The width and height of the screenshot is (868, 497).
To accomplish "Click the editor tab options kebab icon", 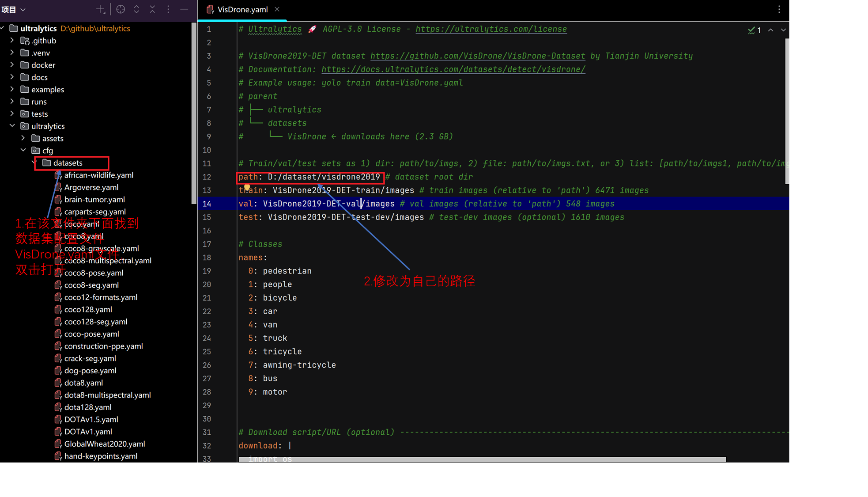I will coord(779,9).
